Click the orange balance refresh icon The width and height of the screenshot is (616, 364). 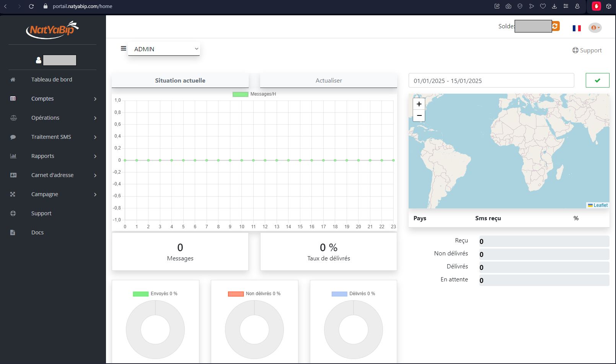tap(556, 26)
